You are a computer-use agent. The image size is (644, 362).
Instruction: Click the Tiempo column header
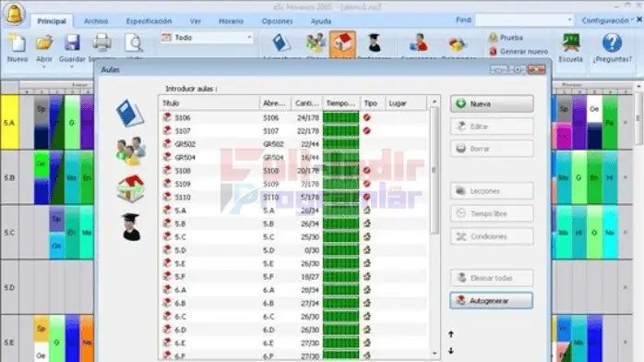[x=341, y=103]
